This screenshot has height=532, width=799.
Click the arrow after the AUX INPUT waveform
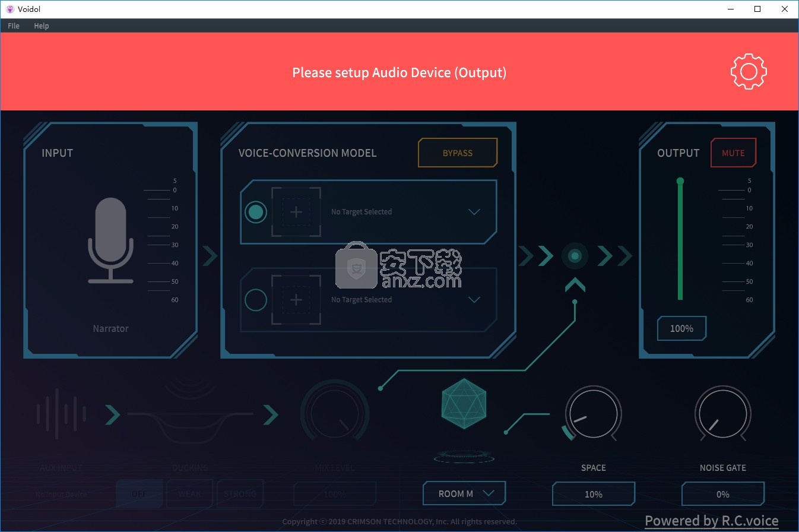pyautogui.click(x=112, y=414)
